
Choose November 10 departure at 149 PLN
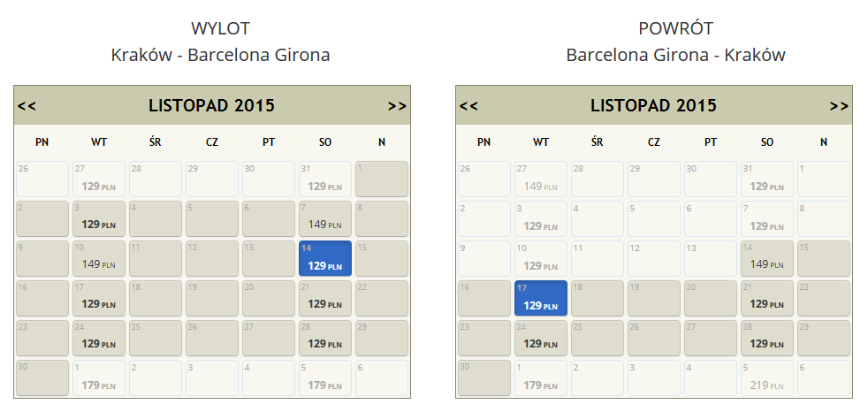tap(99, 259)
